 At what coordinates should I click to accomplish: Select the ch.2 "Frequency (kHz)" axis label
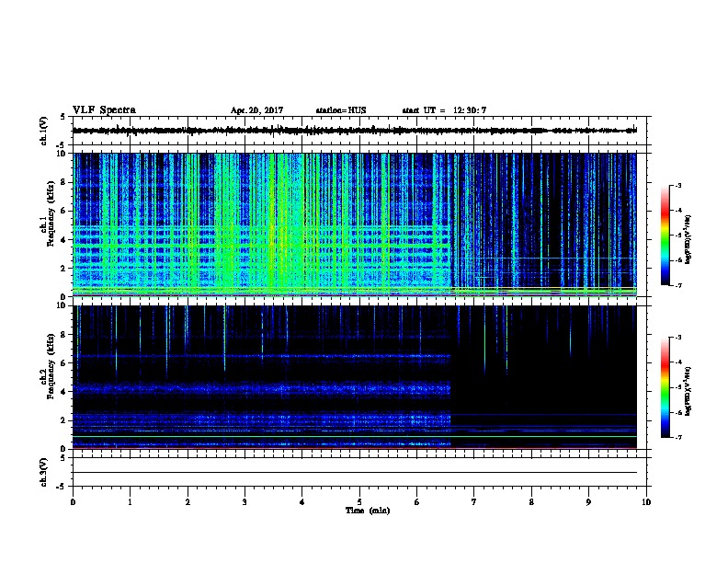point(51,366)
